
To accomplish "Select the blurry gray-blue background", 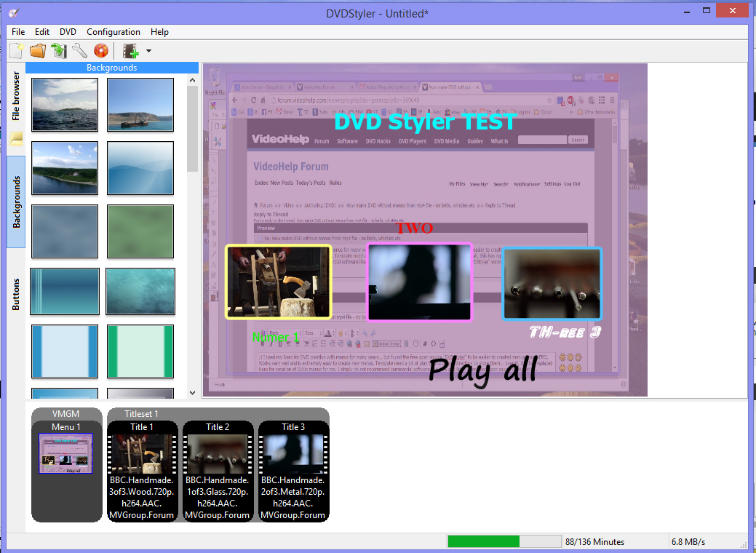I will (65, 231).
